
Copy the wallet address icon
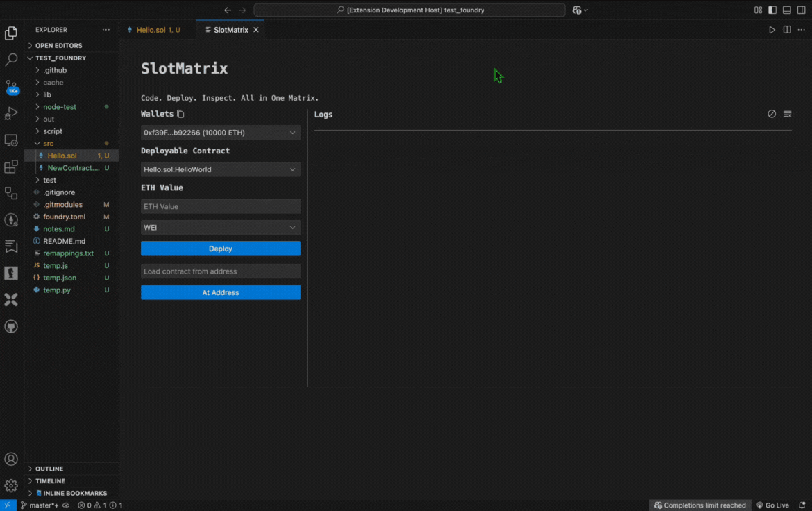[x=180, y=114]
